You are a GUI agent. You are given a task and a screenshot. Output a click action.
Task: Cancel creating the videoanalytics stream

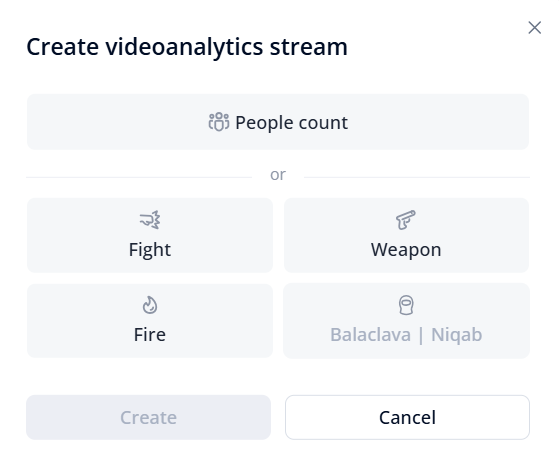[407, 417]
